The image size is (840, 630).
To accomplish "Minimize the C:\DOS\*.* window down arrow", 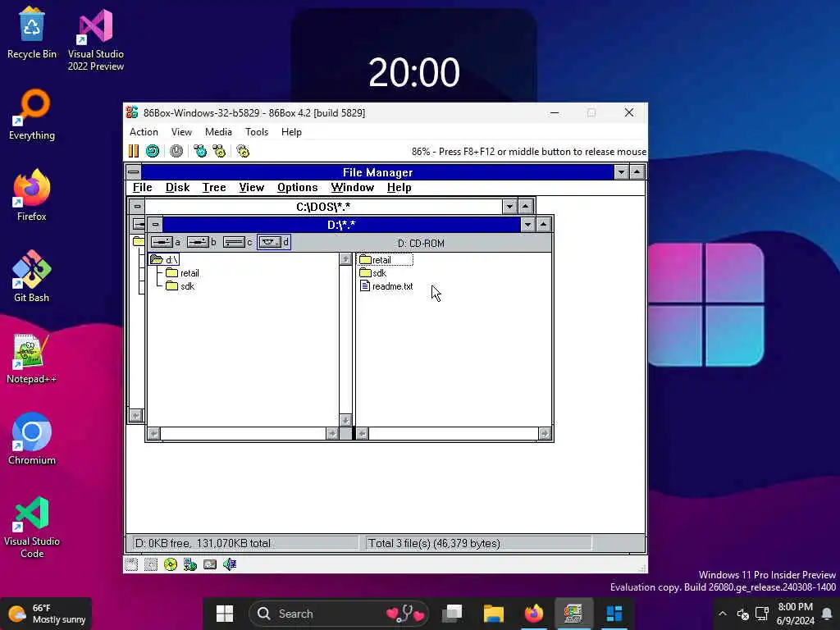I will click(509, 206).
